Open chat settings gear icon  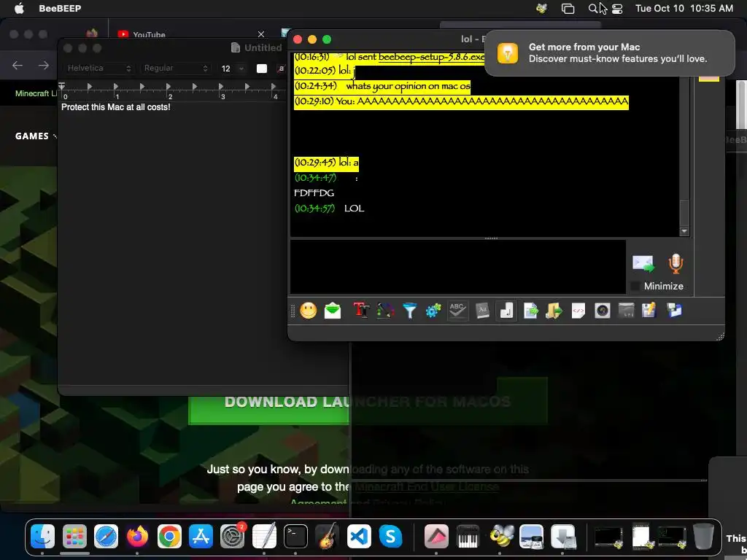coord(433,311)
